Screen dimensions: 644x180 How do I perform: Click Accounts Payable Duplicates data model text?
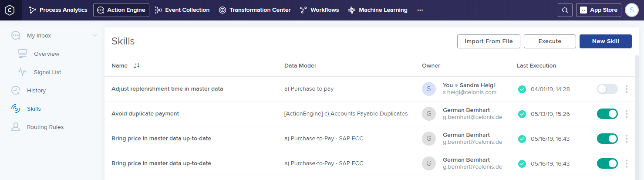[346, 114]
